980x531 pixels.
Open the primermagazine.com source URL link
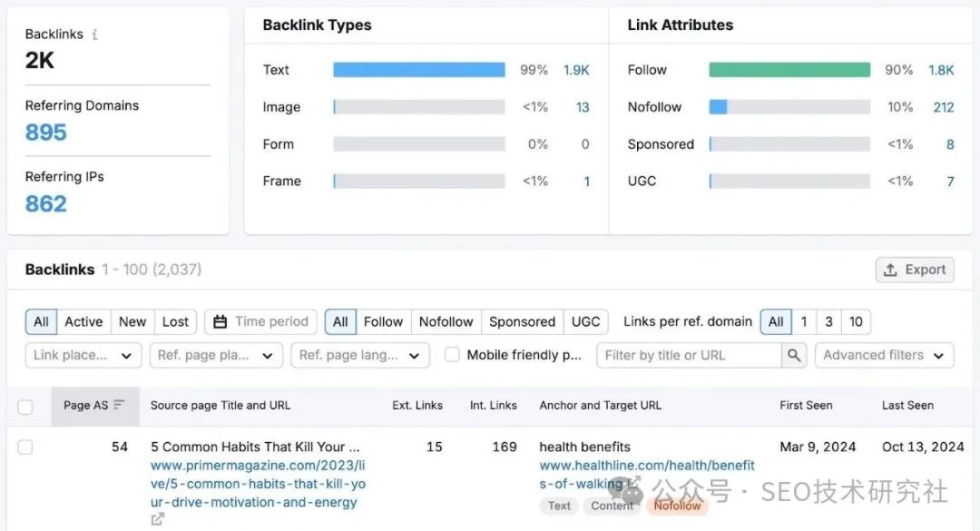click(x=258, y=484)
